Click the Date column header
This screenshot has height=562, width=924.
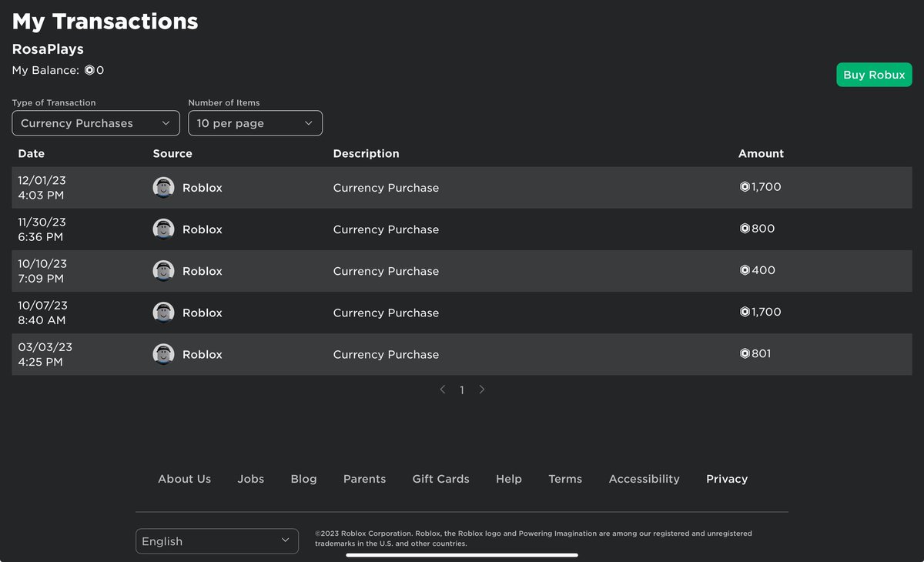click(x=32, y=153)
